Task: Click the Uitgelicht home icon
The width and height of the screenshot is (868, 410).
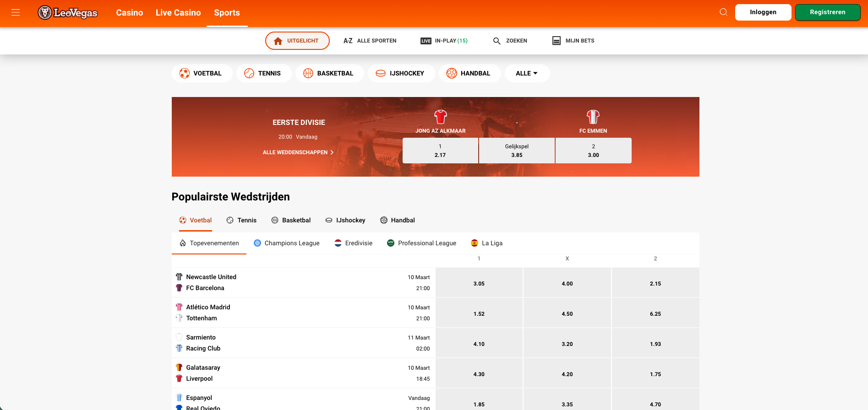Action: [x=278, y=41]
